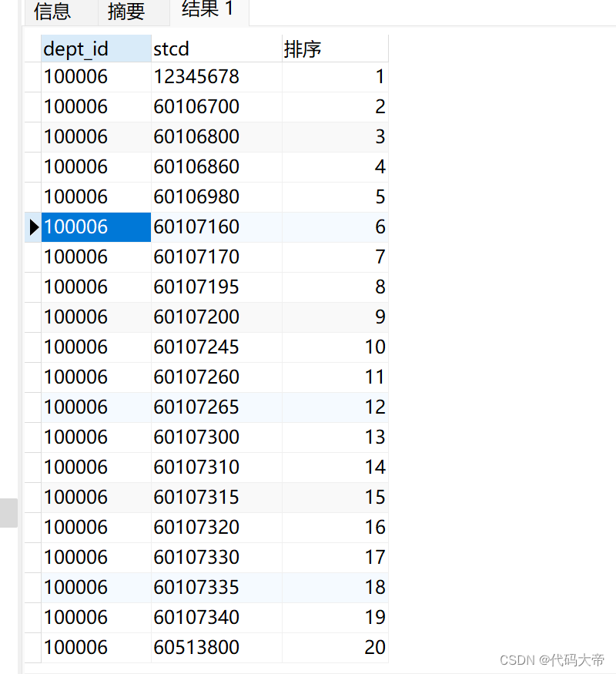This screenshot has height=674, width=616.
Task: Select stcd cell 60107315
Action: point(216,498)
